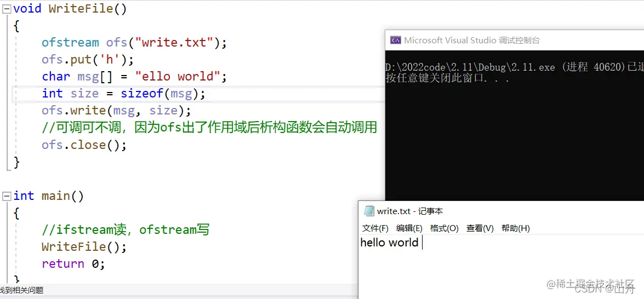Click the Microsoft Visual Studio 调试控制台 title bar

[514, 40]
